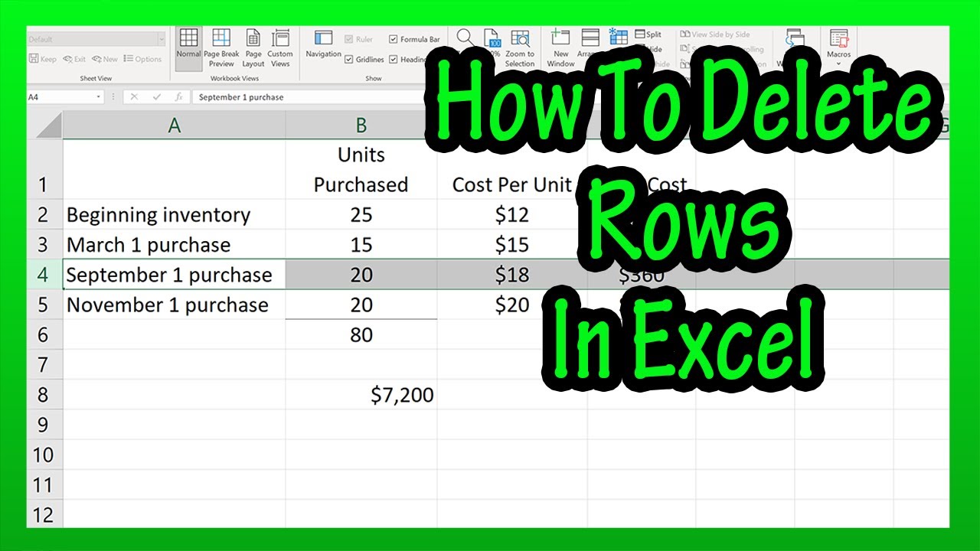Screen dimensions: 980x551
Task: Click Zoom to Selection
Action: [520, 47]
